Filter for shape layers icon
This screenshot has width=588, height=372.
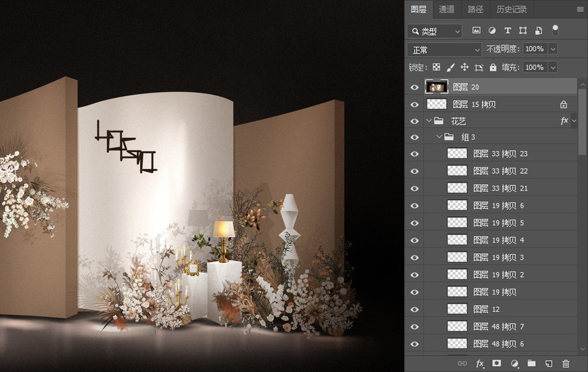[x=523, y=30]
